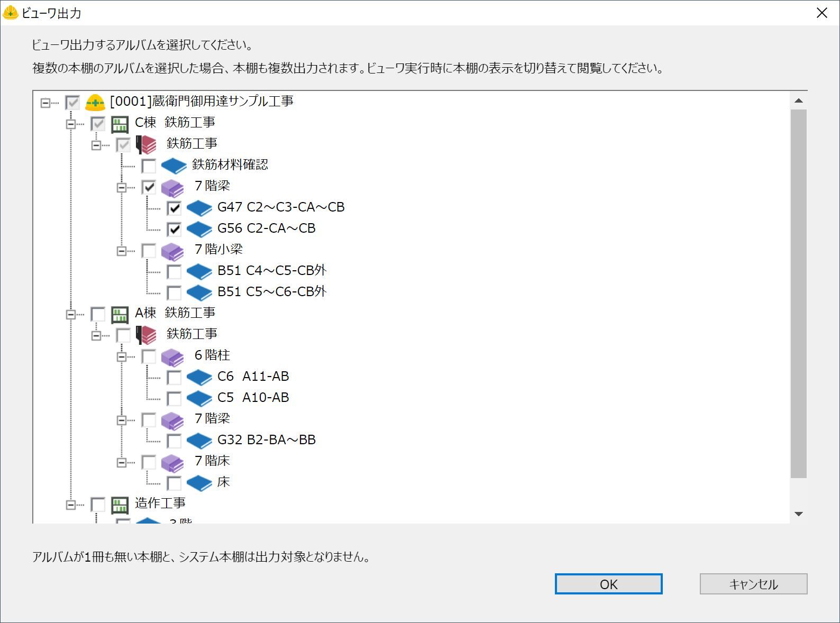Collapse the 造作工事 bookshelf node
The width and height of the screenshot is (840, 623).
coord(71,505)
